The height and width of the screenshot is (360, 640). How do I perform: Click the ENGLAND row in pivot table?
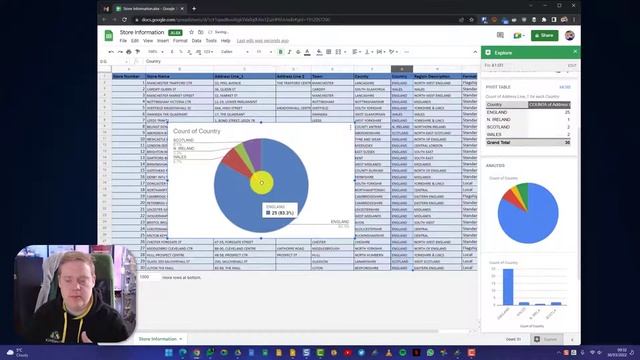[x=528, y=112]
